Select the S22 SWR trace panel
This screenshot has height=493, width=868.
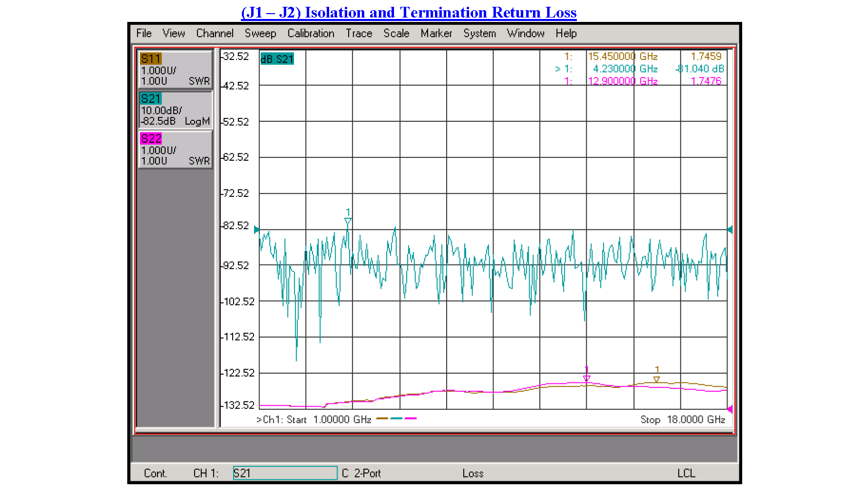[x=175, y=150]
